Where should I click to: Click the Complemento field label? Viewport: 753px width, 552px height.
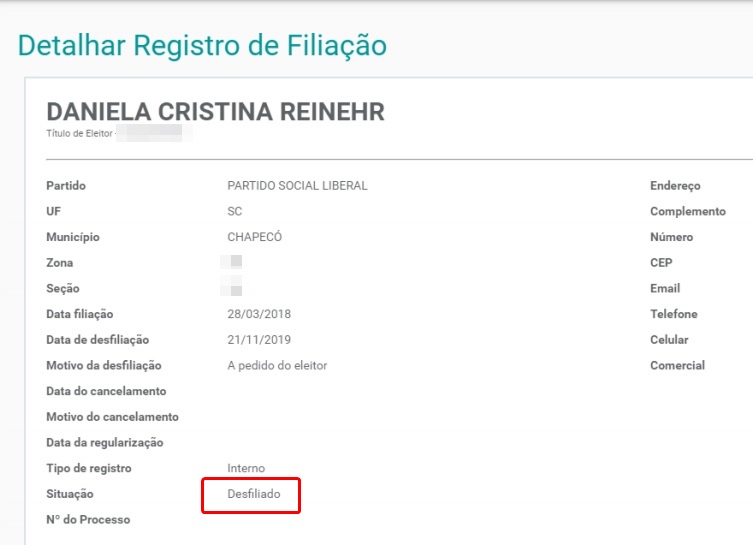coord(688,212)
